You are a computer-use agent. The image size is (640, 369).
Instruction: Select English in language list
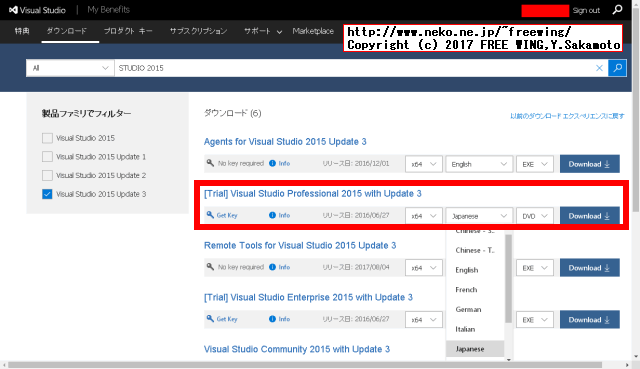pyautogui.click(x=476, y=270)
